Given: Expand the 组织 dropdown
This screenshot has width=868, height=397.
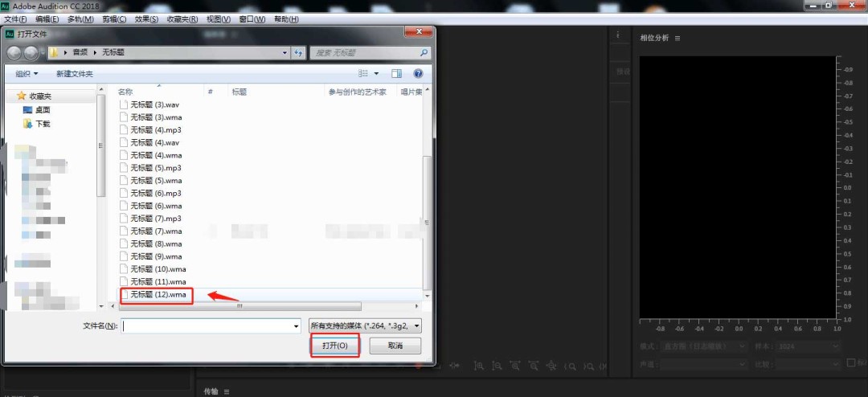Looking at the screenshot, I should (27, 73).
